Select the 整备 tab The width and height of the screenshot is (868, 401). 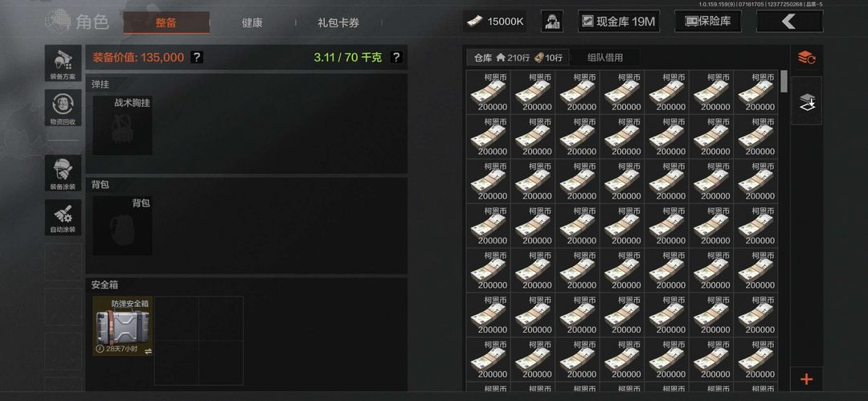(166, 23)
